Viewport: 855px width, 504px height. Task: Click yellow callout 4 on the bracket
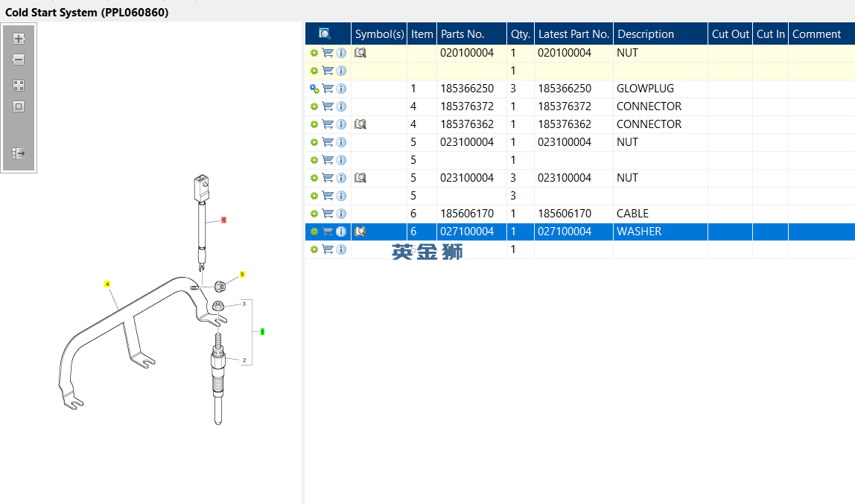coord(107,284)
